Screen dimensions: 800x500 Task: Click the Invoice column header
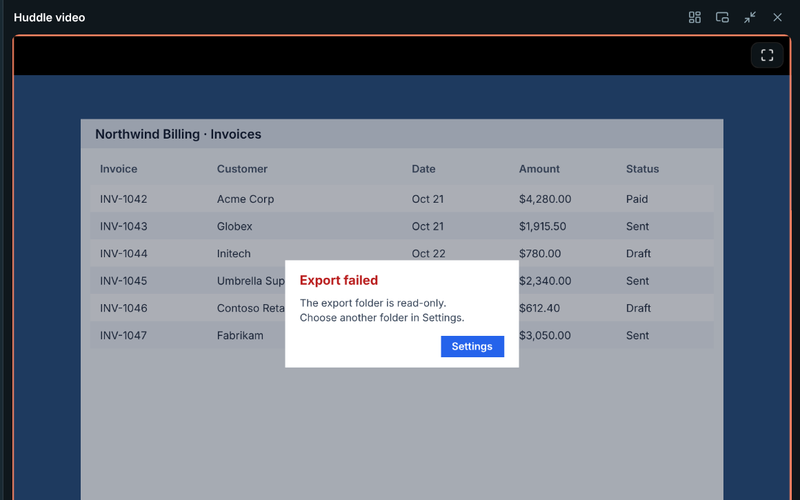pyautogui.click(x=118, y=169)
